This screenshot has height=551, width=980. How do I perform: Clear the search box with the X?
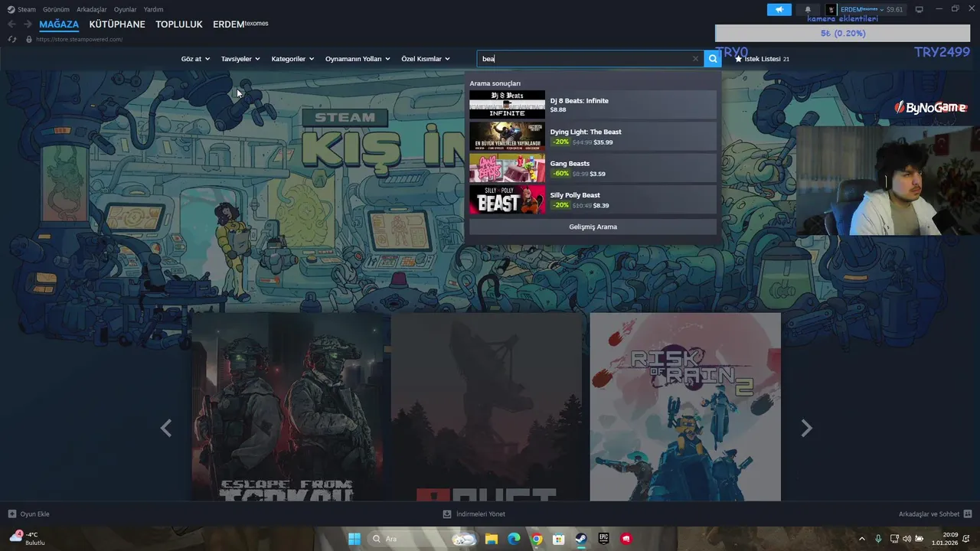695,58
